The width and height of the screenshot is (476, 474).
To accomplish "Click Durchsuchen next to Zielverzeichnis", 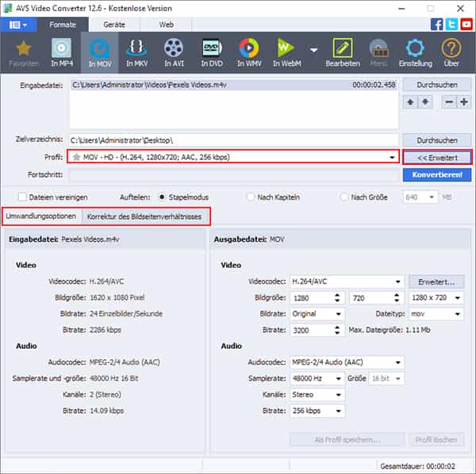I will (437, 140).
